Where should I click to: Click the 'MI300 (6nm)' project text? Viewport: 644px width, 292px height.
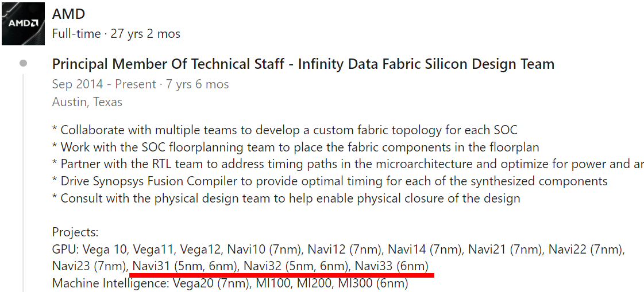pyautogui.click(x=373, y=283)
